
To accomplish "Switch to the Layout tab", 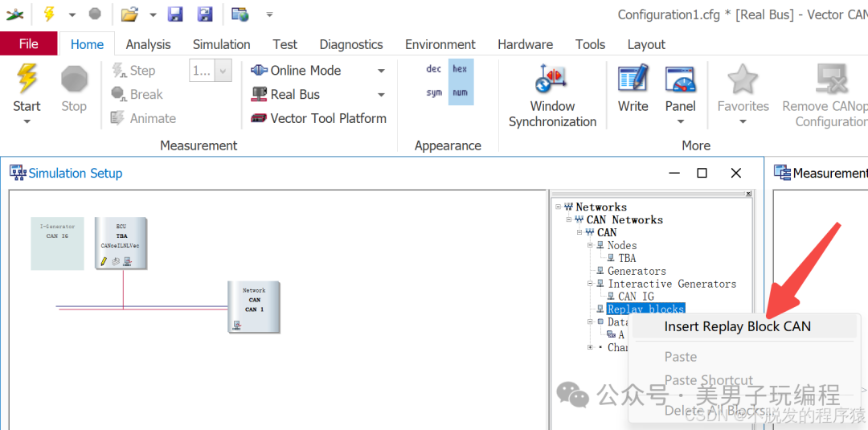I will click(646, 44).
